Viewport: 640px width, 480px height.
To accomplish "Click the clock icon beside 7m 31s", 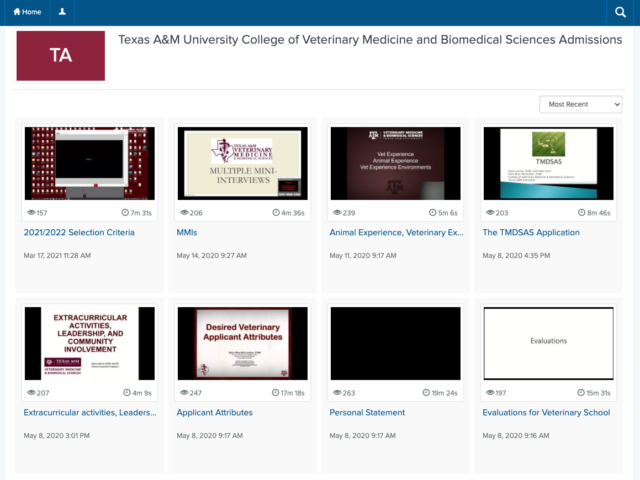I will (125, 212).
